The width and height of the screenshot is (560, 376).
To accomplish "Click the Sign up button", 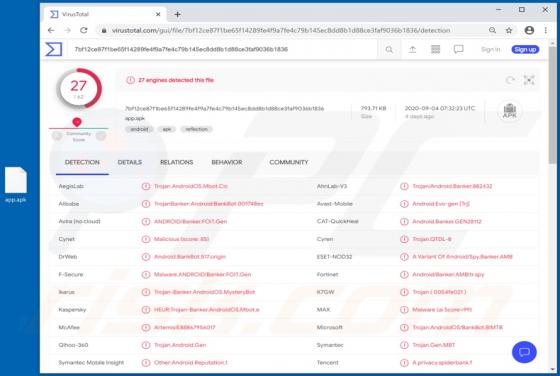I will pos(525,49).
